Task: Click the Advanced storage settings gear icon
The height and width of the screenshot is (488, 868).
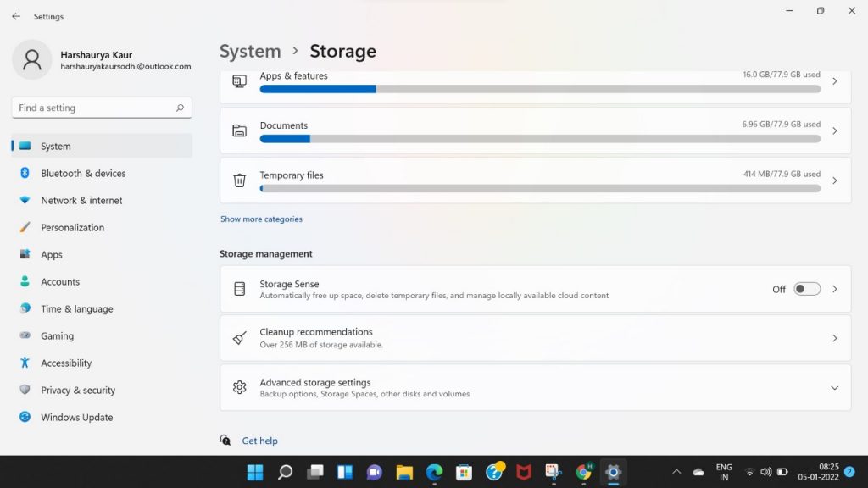Action: click(x=239, y=387)
